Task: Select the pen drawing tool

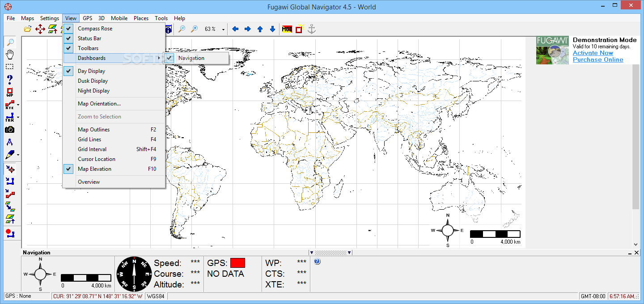Action: 9,155
